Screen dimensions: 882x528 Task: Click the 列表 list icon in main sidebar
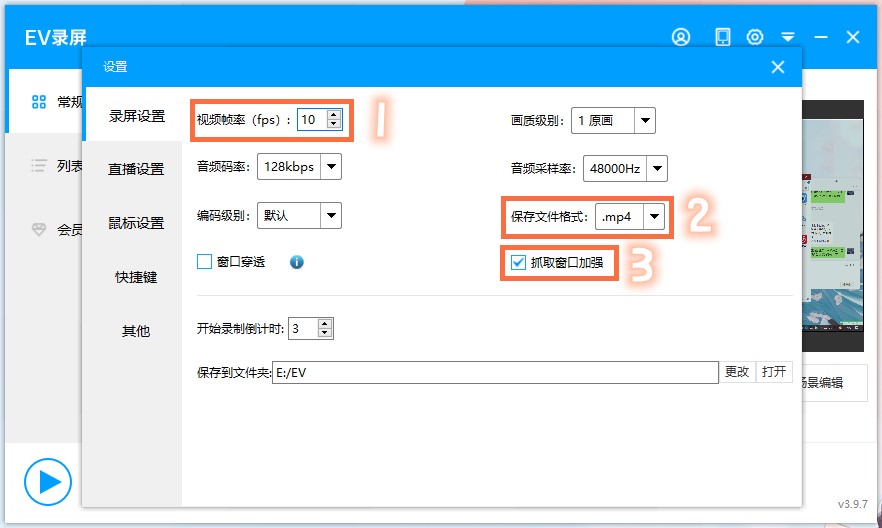tap(39, 165)
